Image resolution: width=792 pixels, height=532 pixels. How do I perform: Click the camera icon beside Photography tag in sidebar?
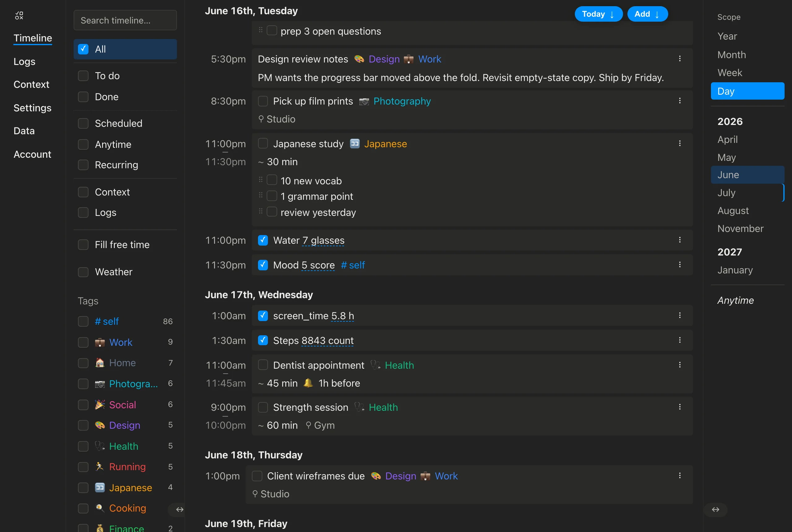point(100,384)
